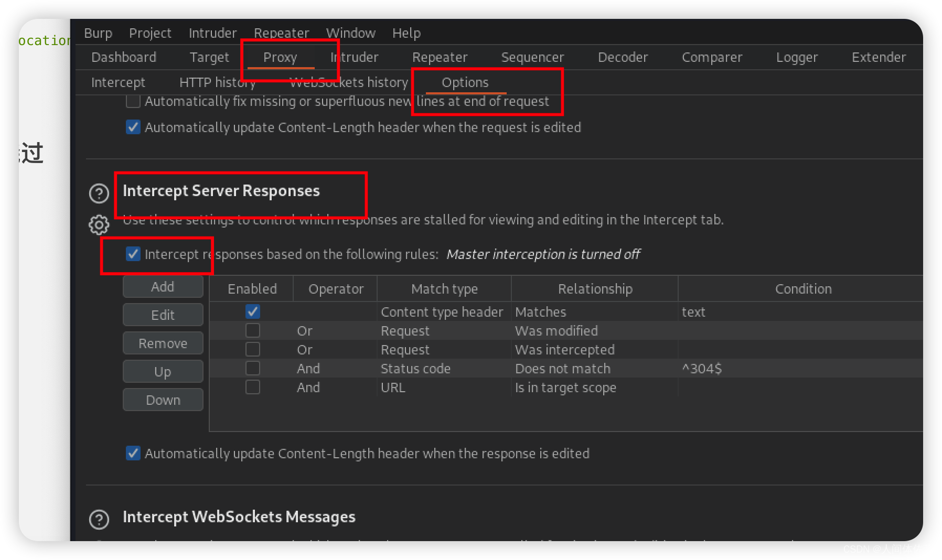
Task: Open the Repeater menu in menu bar
Action: [x=282, y=33]
